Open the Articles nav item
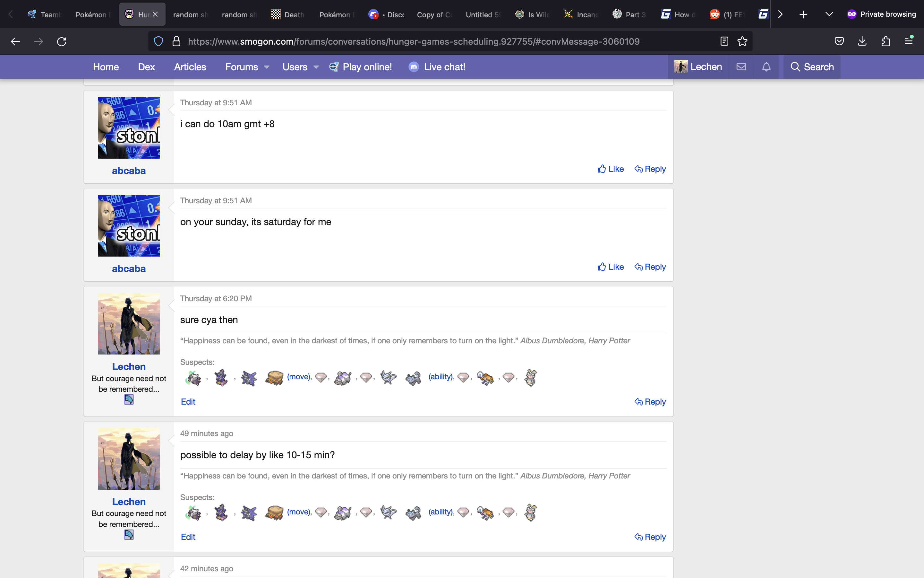Viewport: 924px width, 578px height. click(x=190, y=67)
